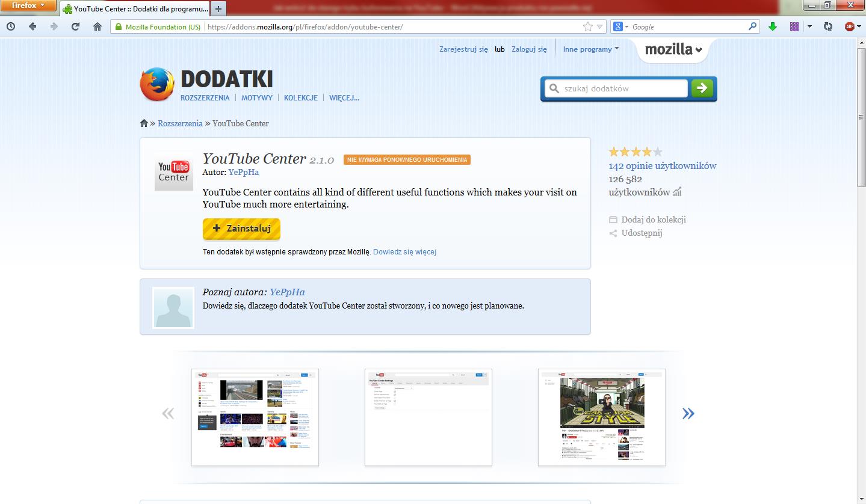The width and height of the screenshot is (866, 504).
Task: Click Rozszerzenia breadcrumb link
Action: (x=180, y=123)
